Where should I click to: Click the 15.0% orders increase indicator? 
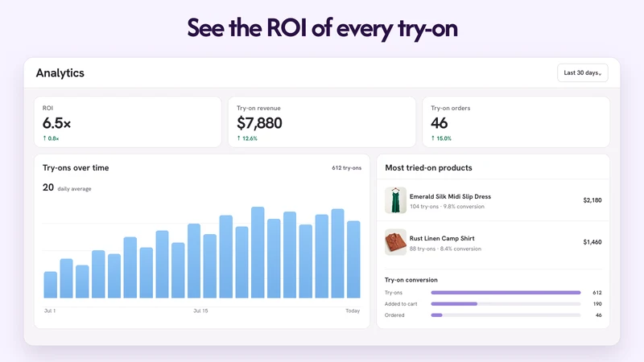tap(441, 138)
